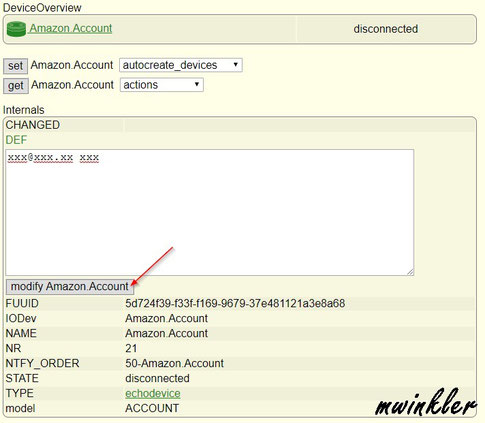The image size is (485, 423).
Task: Click the DeviceOverview heading
Action: 42,7
